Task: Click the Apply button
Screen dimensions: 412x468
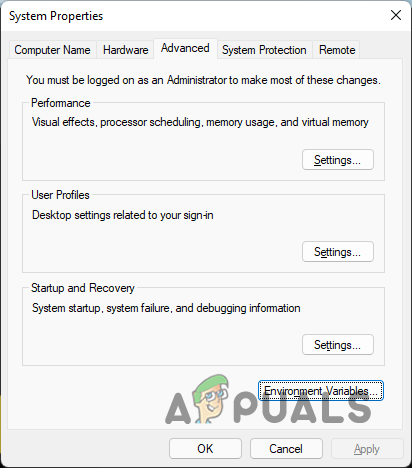Action: 367,449
